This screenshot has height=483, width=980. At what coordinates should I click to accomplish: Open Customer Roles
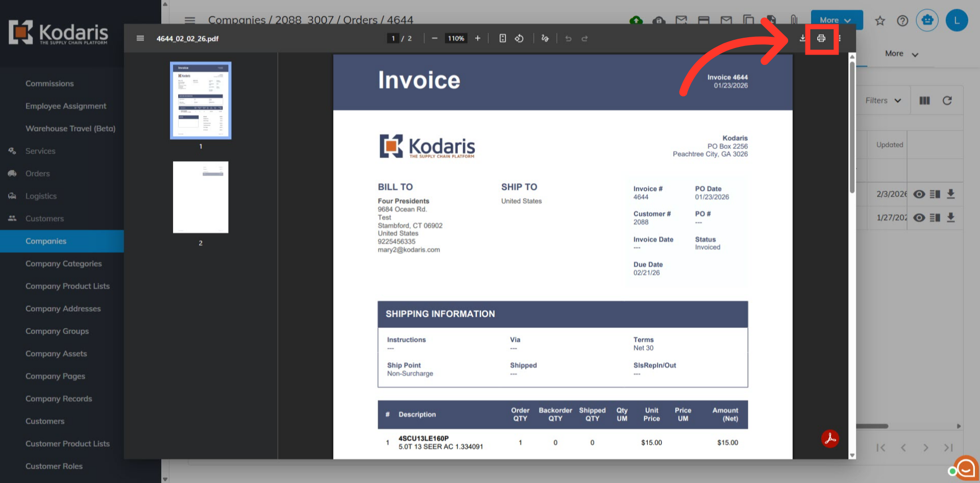tap(54, 466)
